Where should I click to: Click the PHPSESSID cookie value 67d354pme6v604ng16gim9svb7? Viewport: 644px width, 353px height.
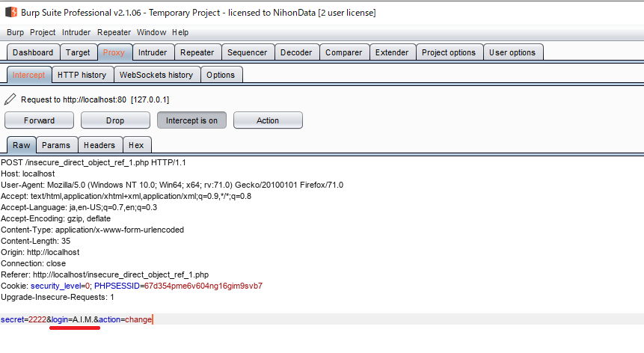tap(203, 286)
